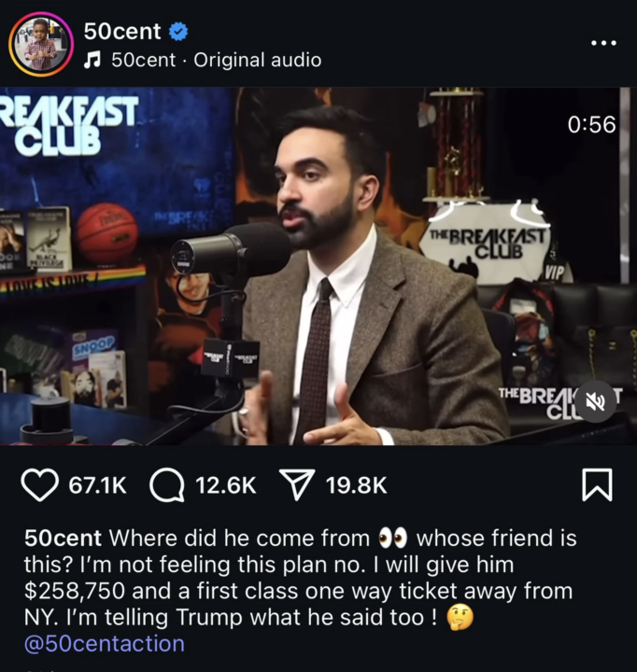
Task: Like the post with the heart icon
Action: [39, 485]
